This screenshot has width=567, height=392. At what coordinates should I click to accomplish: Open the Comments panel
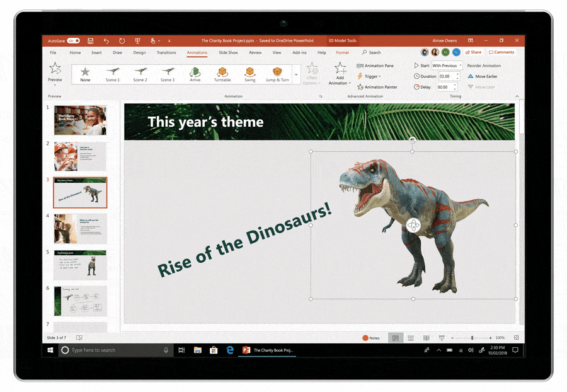pyautogui.click(x=501, y=52)
